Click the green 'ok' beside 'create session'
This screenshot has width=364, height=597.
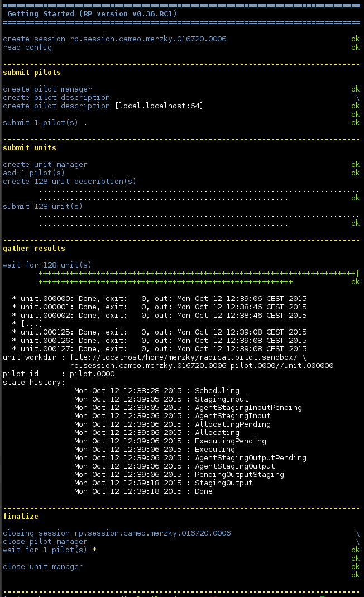pyautogui.click(x=355, y=39)
